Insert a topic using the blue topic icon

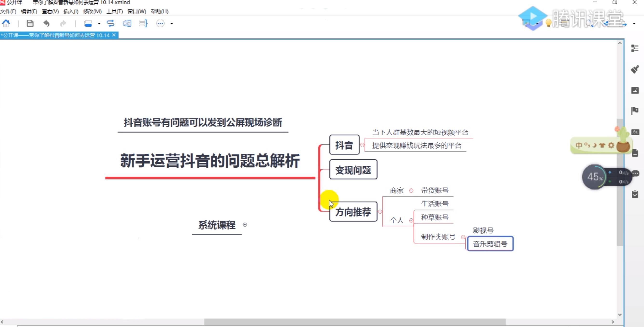click(x=88, y=24)
